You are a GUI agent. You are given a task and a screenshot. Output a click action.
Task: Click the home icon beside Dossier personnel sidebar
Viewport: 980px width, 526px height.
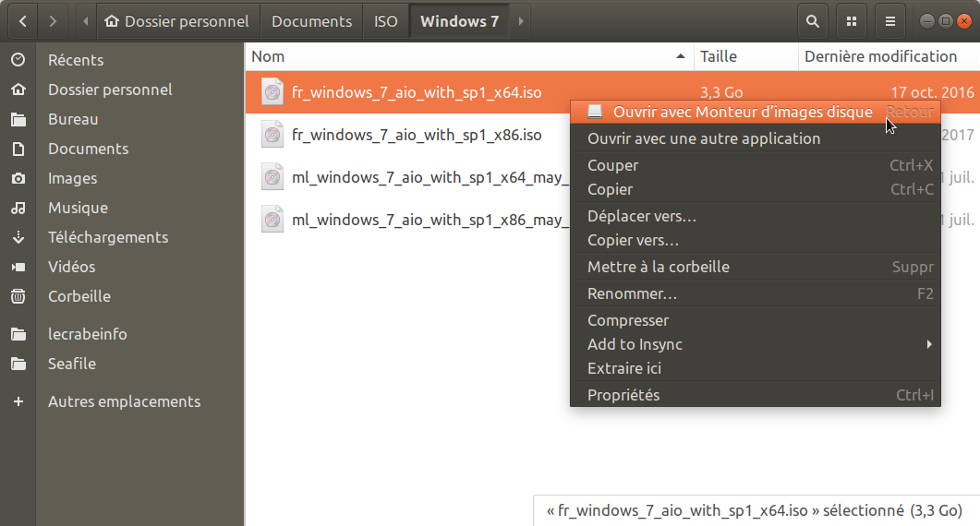[18, 90]
